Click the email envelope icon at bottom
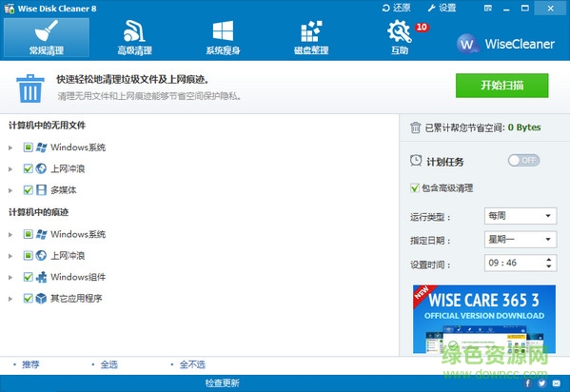The width and height of the screenshot is (570, 392). tap(557, 383)
